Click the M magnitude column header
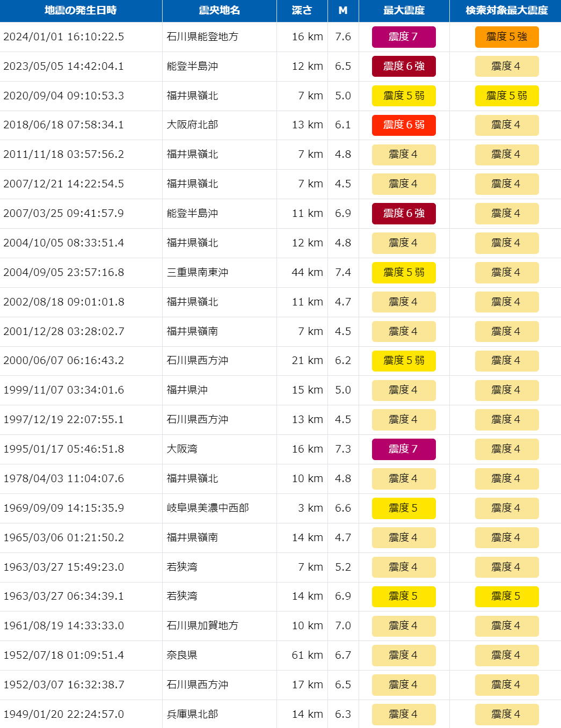Screen dimensions: 561x728 (343, 10)
